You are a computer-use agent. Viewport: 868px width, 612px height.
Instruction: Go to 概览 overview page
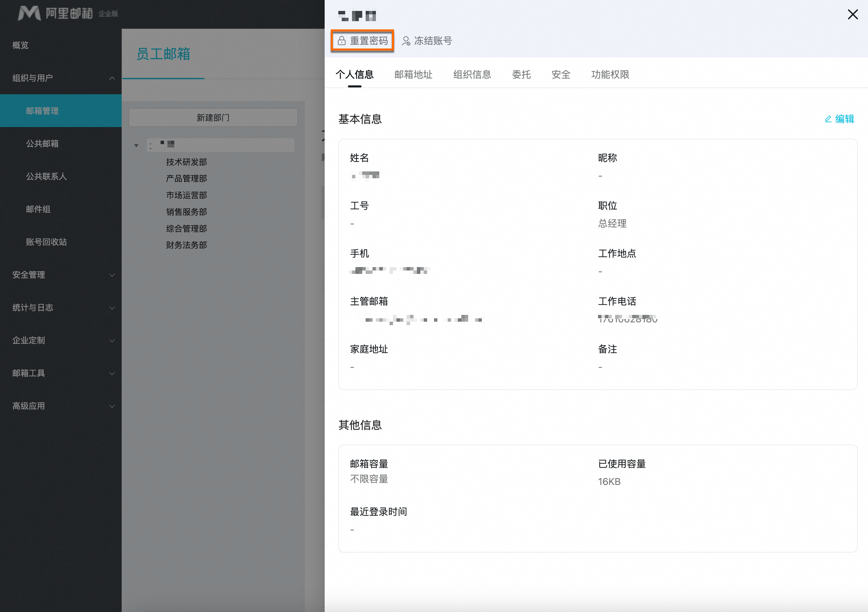click(20, 45)
